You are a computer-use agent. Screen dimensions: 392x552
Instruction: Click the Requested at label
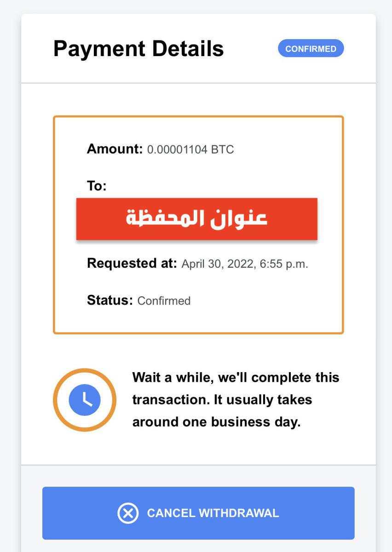point(132,264)
